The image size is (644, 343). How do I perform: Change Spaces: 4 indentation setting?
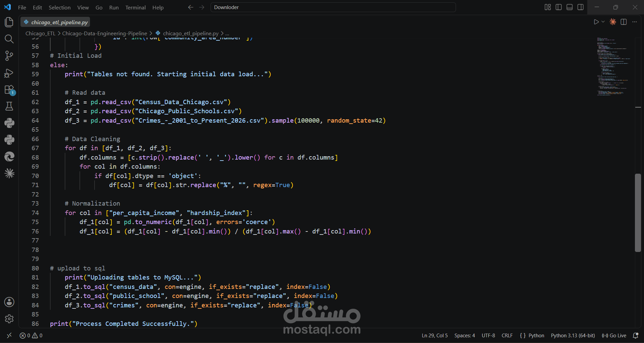pos(464,335)
